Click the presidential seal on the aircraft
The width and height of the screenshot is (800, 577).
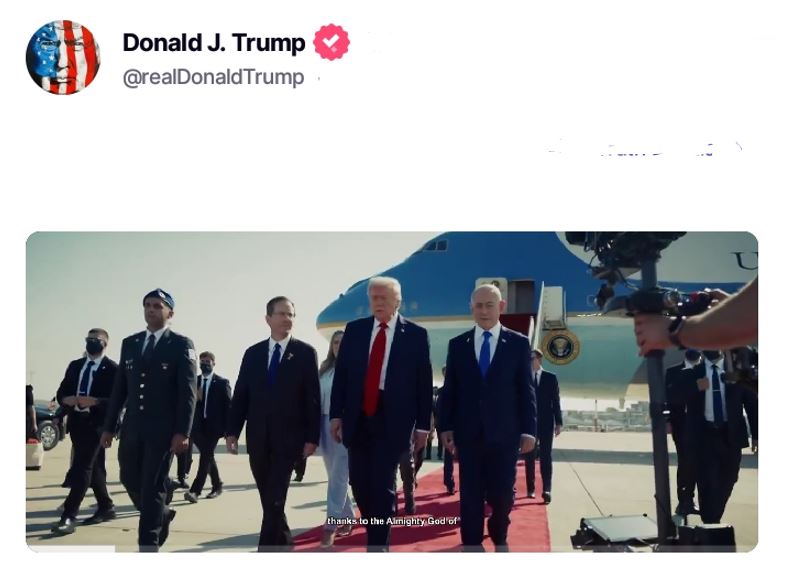[x=560, y=347]
